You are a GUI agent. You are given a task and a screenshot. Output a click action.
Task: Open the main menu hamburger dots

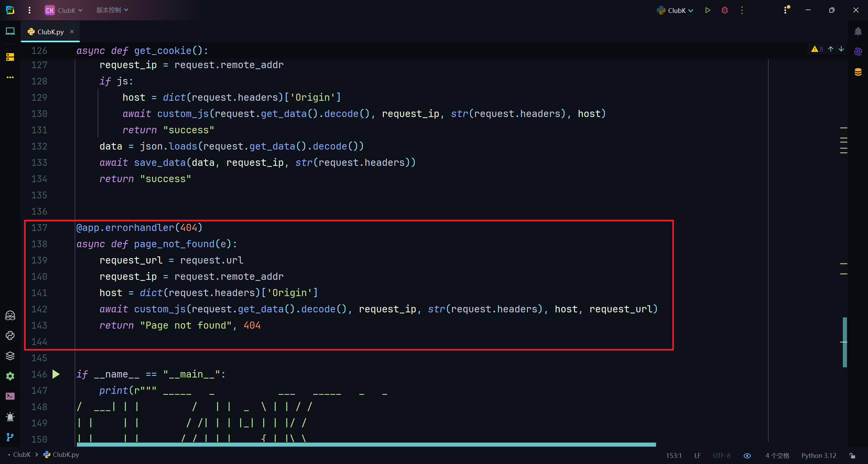(29, 10)
